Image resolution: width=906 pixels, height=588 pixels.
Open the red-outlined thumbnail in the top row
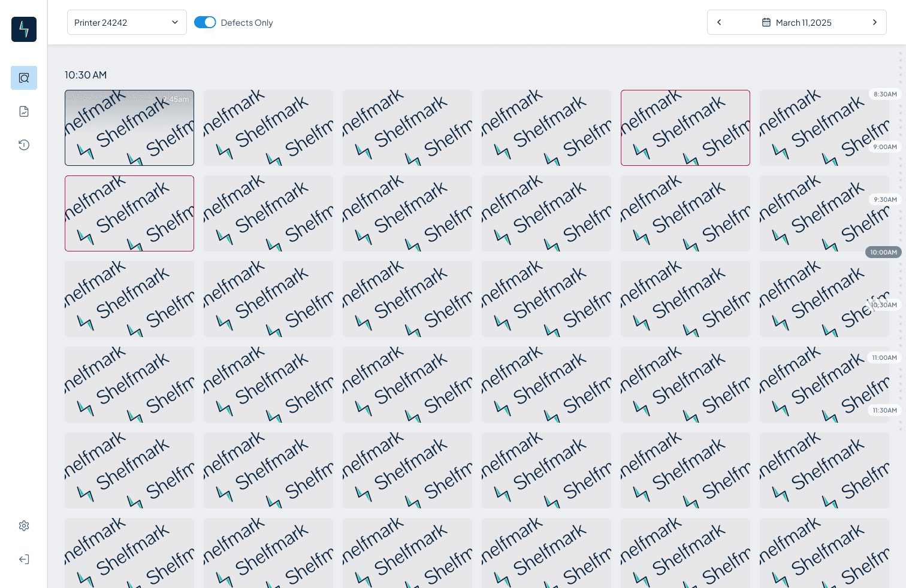click(685, 128)
